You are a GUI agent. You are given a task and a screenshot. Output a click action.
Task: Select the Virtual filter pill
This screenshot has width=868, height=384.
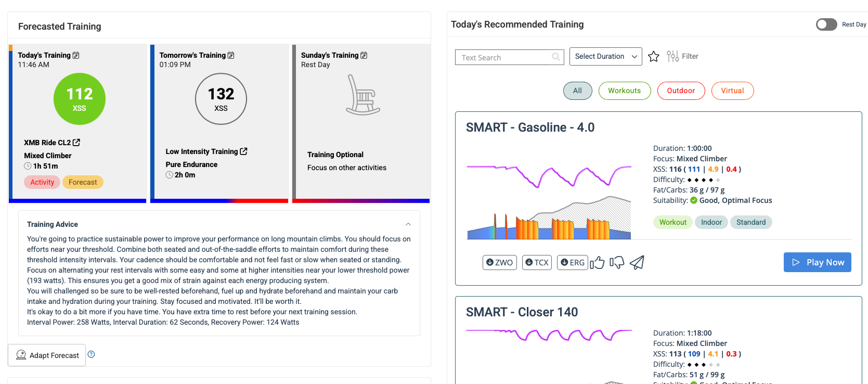pos(732,91)
